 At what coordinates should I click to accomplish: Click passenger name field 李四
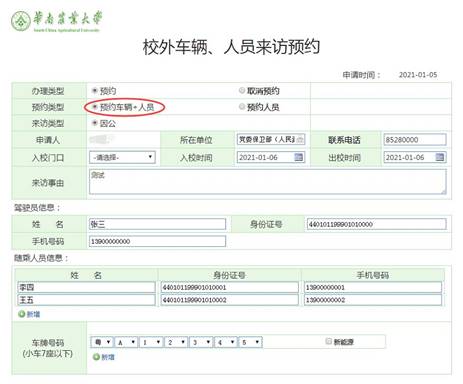click(86, 287)
